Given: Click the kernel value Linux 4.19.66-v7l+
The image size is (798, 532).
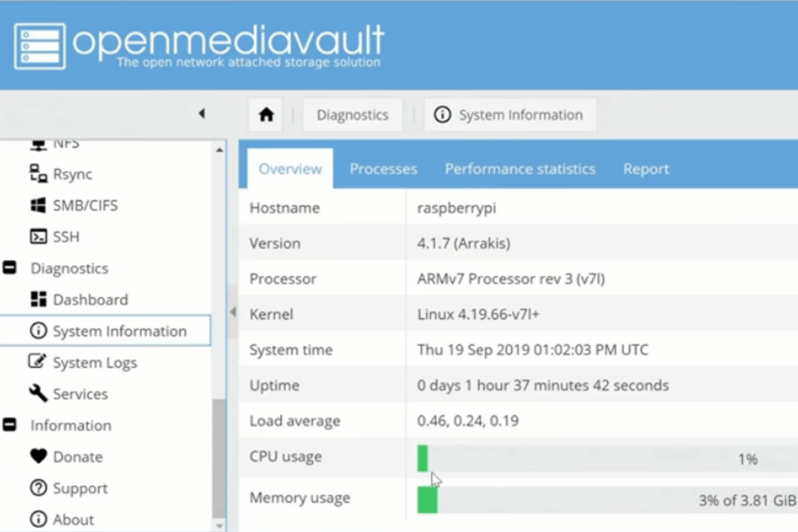Looking at the screenshot, I should [x=478, y=315].
